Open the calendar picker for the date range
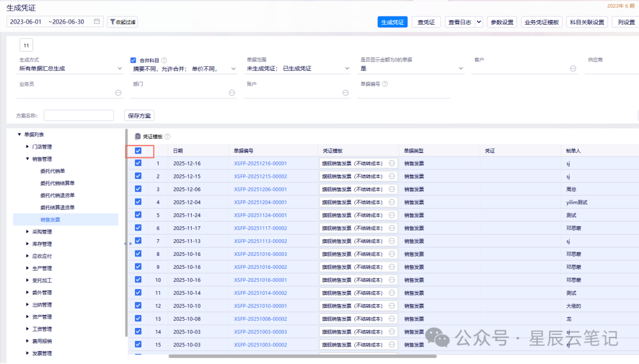Screen dimensions: 639x364 click(x=96, y=22)
